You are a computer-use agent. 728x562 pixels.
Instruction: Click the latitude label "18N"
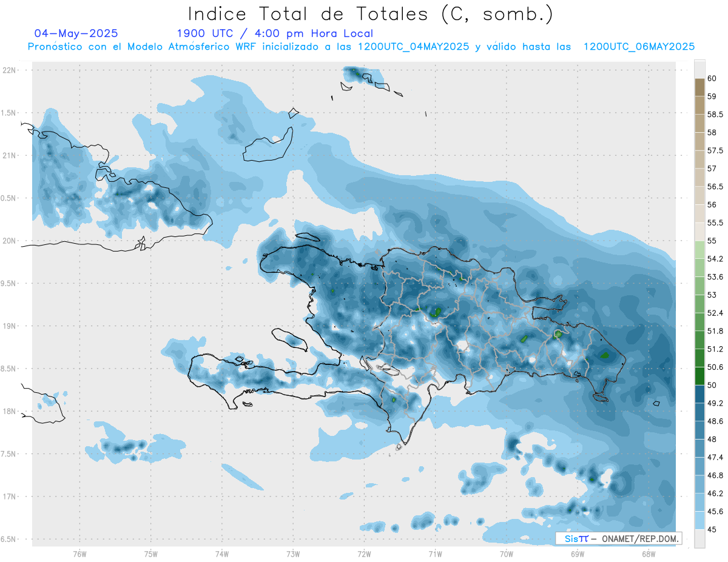pos(10,411)
